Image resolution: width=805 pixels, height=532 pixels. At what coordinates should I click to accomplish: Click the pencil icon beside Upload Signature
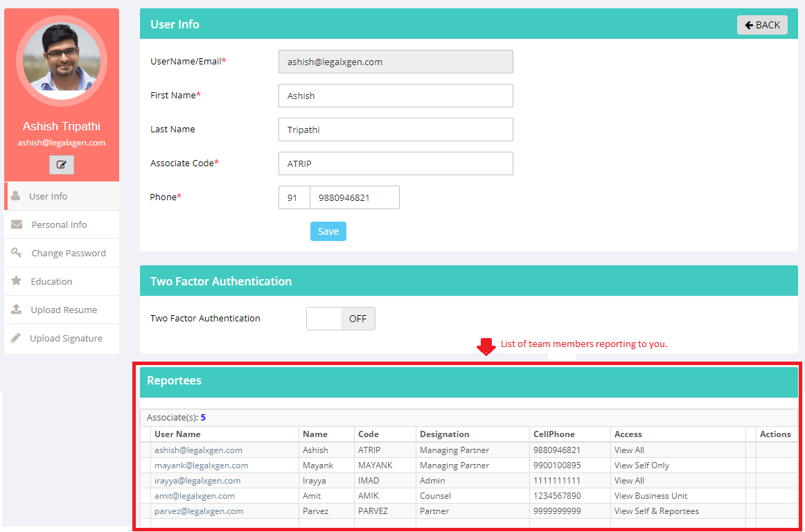[17, 338]
